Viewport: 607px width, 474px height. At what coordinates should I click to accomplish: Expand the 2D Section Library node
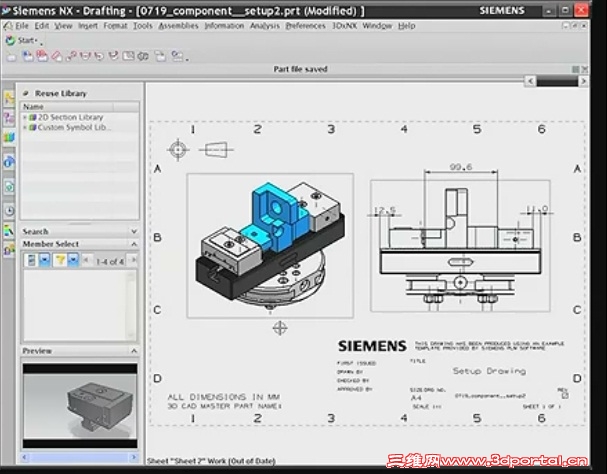coord(25,117)
